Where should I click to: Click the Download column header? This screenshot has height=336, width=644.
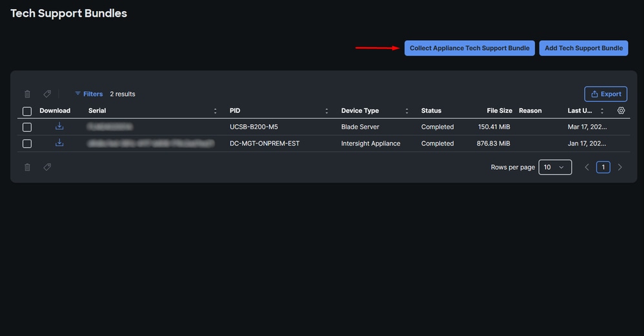[x=55, y=110]
